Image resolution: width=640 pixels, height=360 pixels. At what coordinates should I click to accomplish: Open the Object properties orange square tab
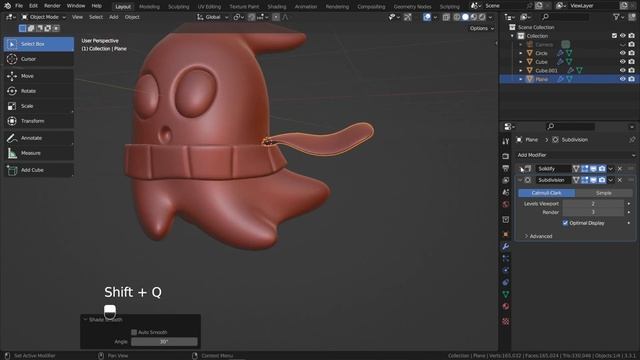coord(505,234)
